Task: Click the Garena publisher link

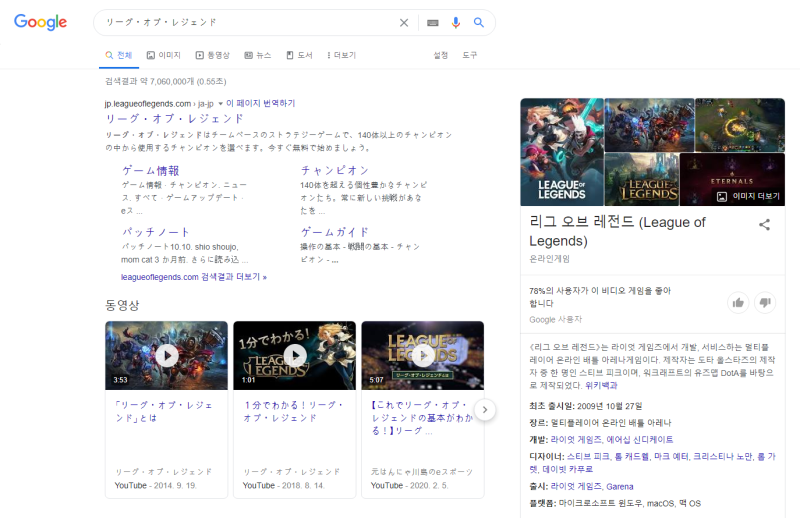Action: (620, 486)
